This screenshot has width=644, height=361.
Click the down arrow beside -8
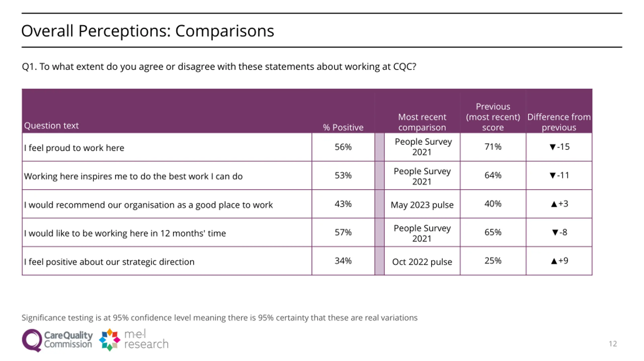pyautogui.click(x=555, y=232)
